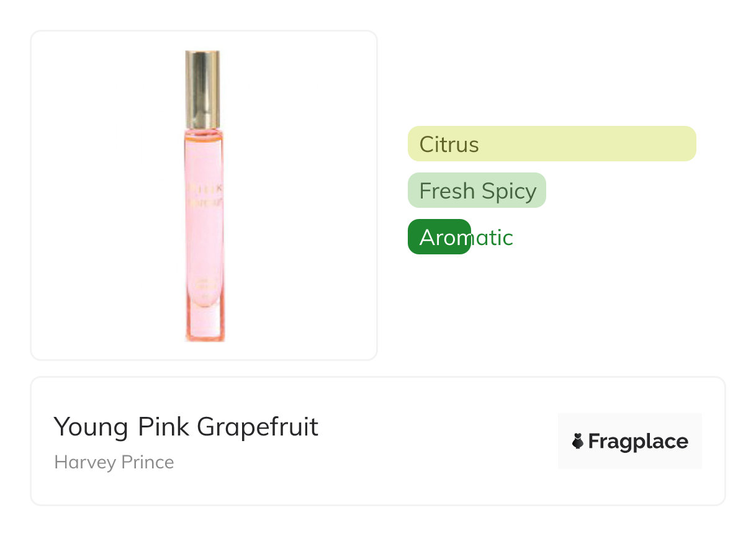Click the Fragplace bottle logo icon

coord(578,441)
